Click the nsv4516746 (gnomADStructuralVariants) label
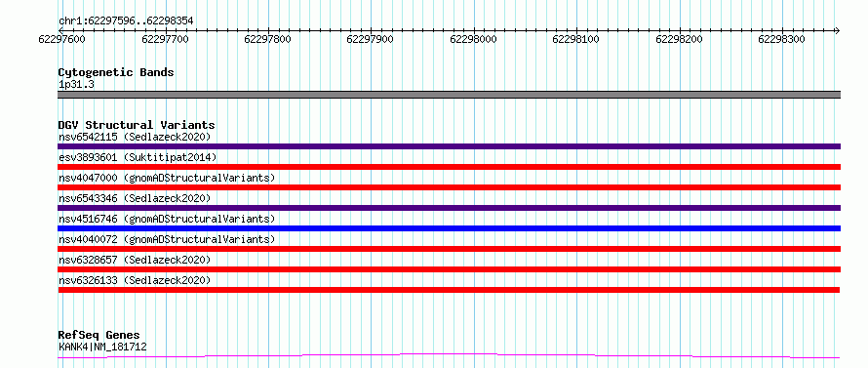868x368 pixels. point(167,219)
